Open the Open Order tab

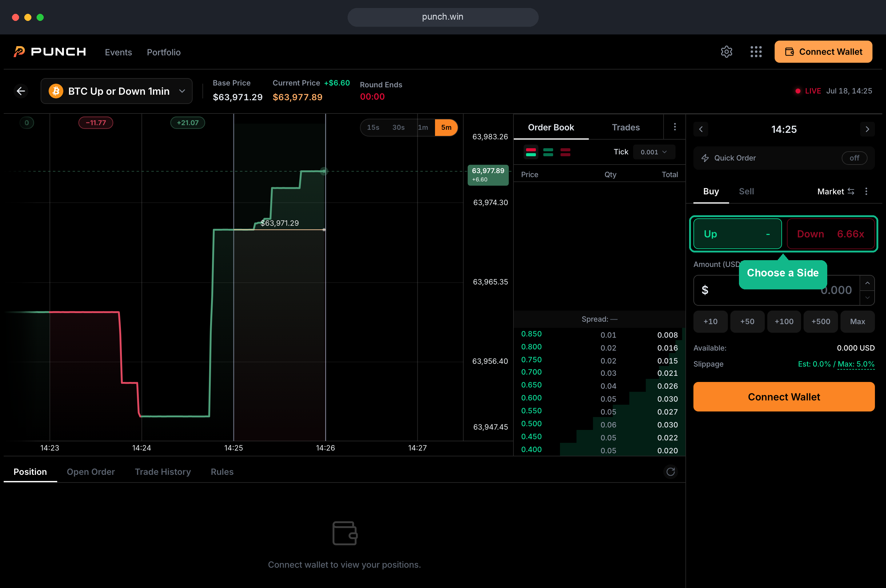(91, 471)
